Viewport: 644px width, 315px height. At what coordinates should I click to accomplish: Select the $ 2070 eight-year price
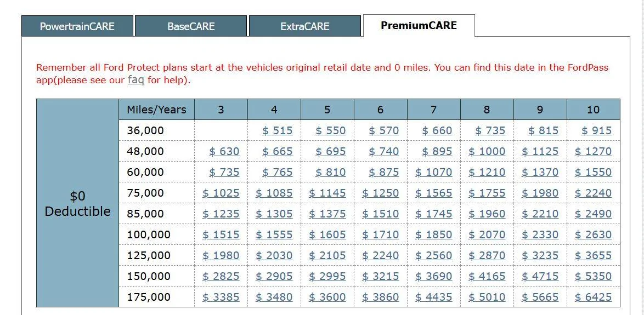tap(487, 234)
